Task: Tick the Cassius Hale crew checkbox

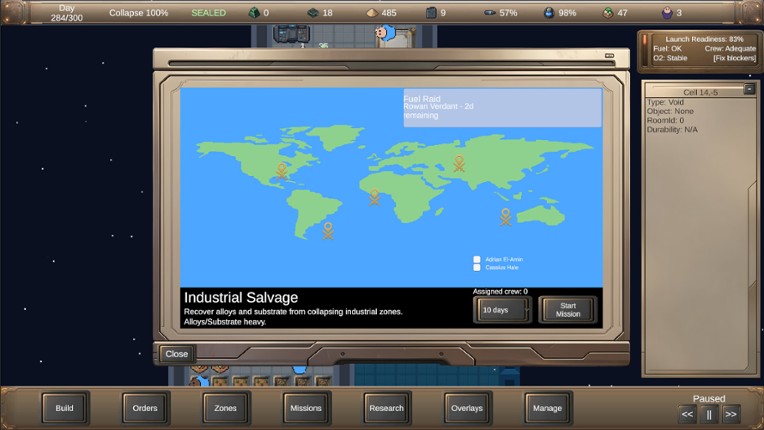Action: [477, 268]
